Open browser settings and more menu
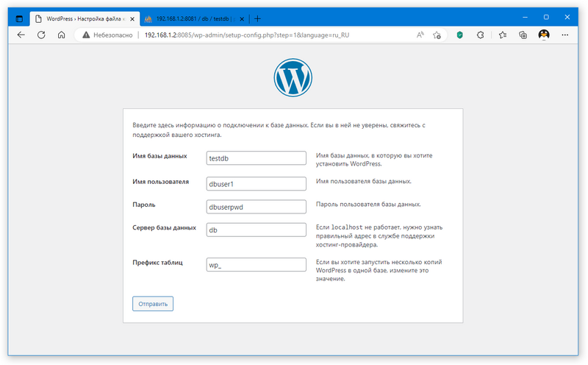The width and height of the screenshot is (588, 365). 564,35
